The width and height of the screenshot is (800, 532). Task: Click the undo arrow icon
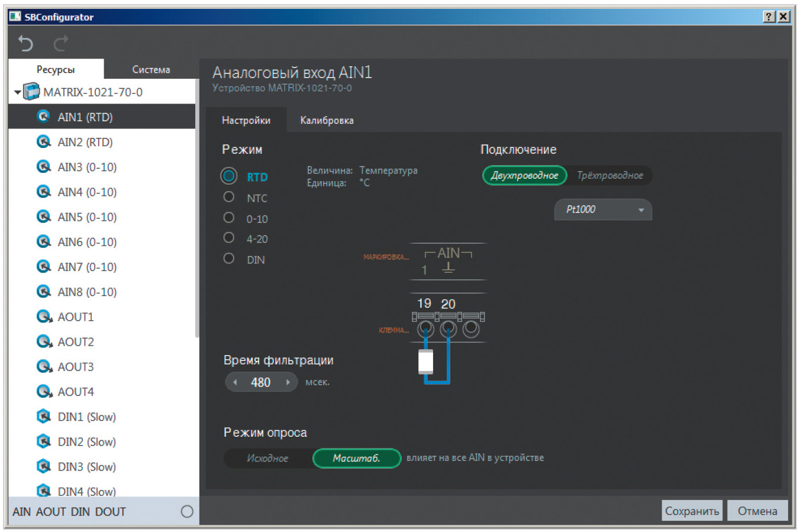pyautogui.click(x=25, y=43)
